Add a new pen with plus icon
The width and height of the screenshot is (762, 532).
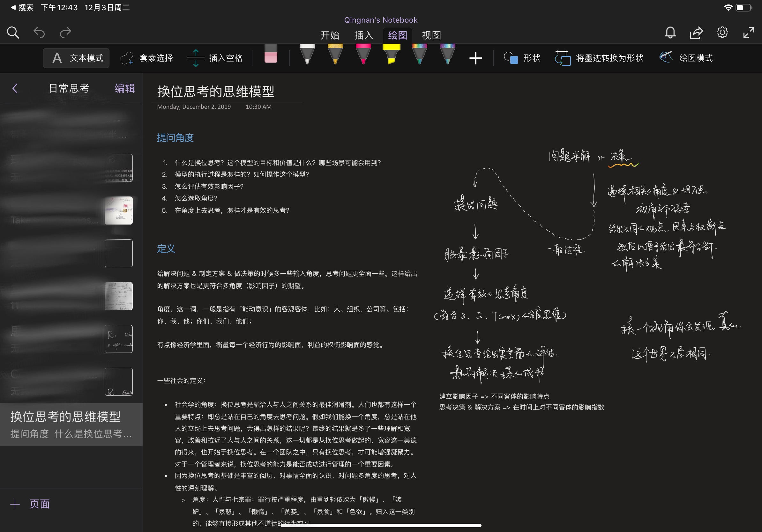point(475,58)
